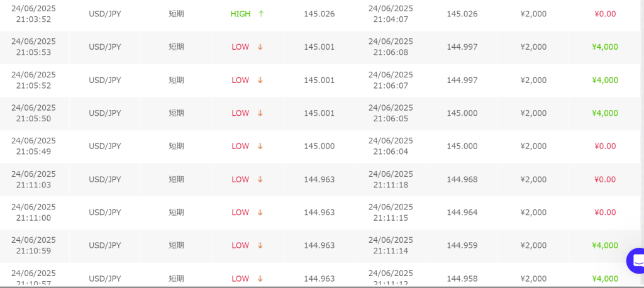Click the ¥0.00 payout for the 21:11:03 trade
The height and width of the screenshot is (288, 644).
[604, 180]
